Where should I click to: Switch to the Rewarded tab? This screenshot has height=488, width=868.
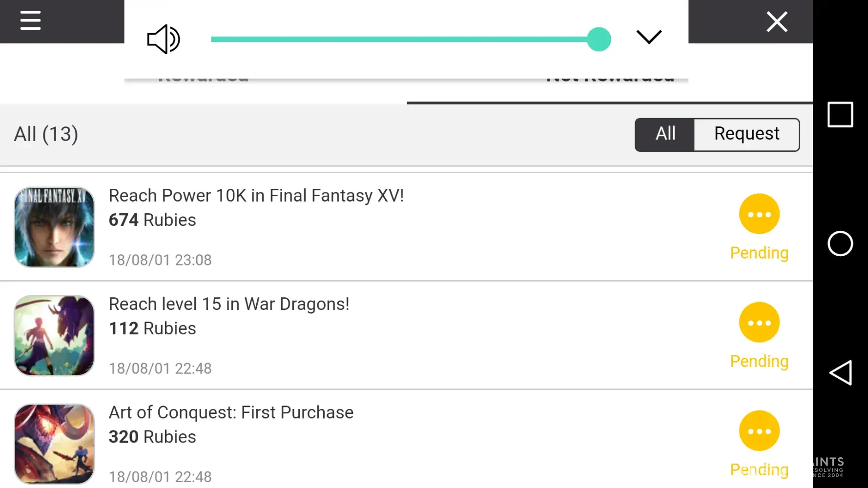pos(203,93)
